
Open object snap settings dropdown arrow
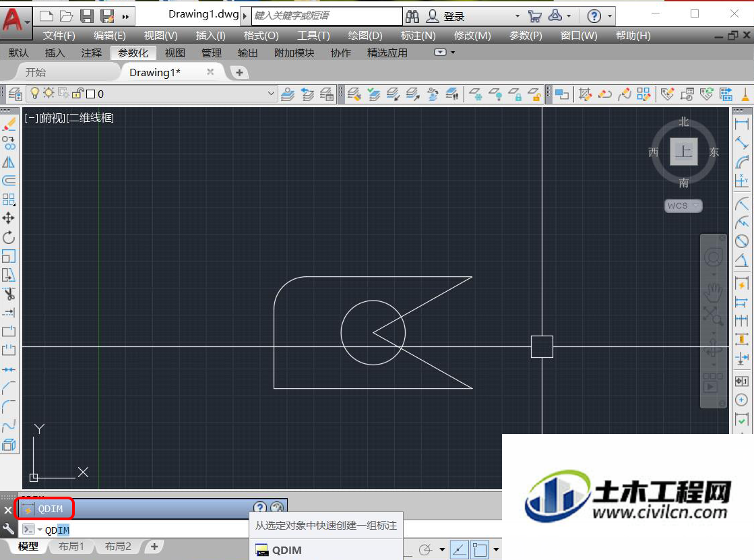[496, 549]
